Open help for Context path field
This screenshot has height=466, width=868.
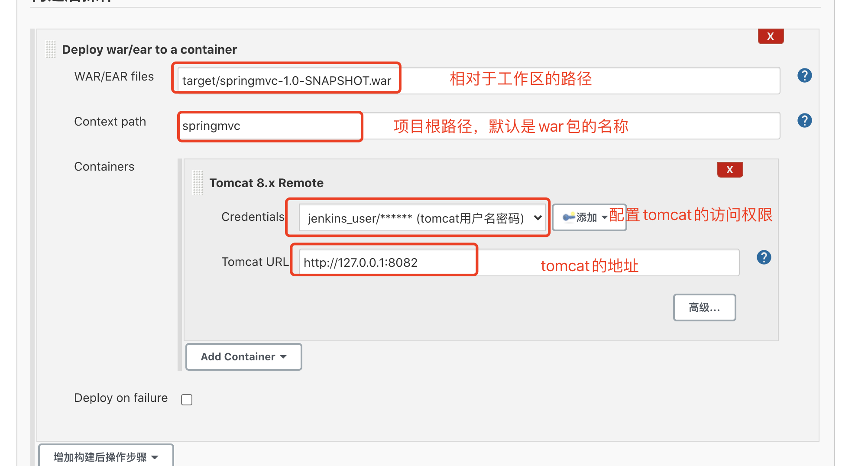tap(804, 121)
